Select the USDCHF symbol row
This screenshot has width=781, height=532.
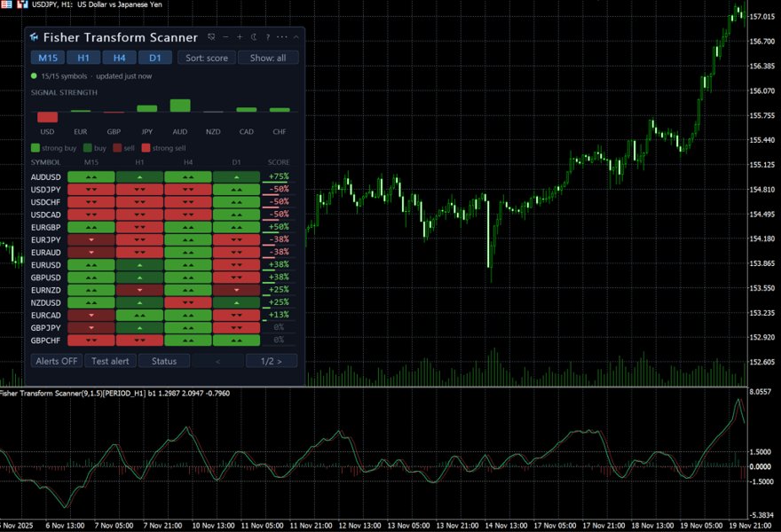coord(163,202)
